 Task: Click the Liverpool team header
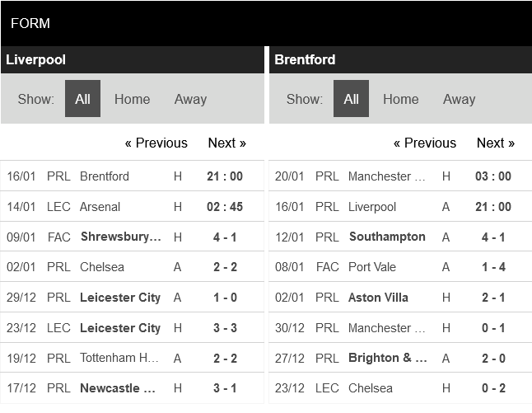[36, 59]
